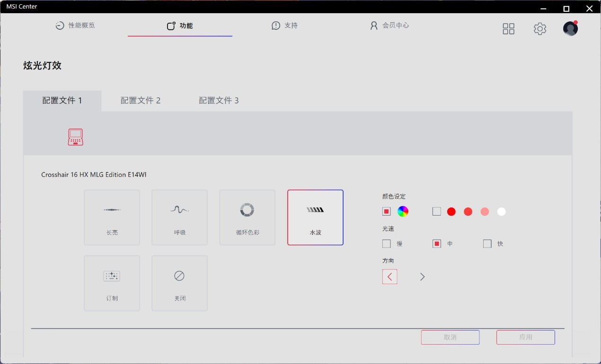Switch to 配置文件 3 profile tab
Viewport: 601px width, 364px height.
[219, 101]
